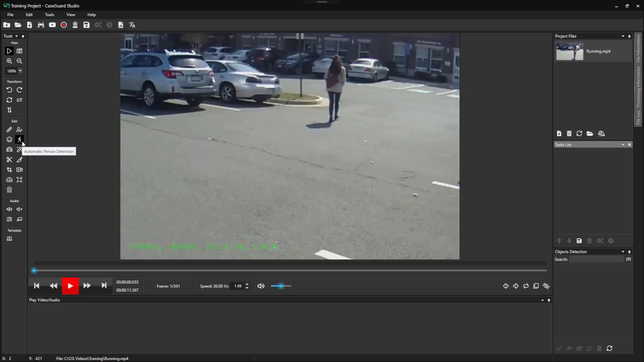
Task: Click the add file toolbar icon
Action: [x=29, y=25]
